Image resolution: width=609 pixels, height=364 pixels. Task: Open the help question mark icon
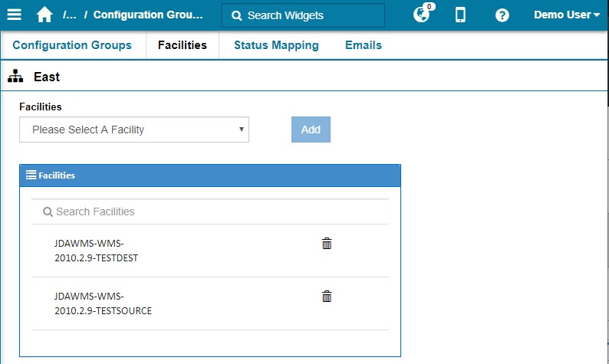pos(502,15)
